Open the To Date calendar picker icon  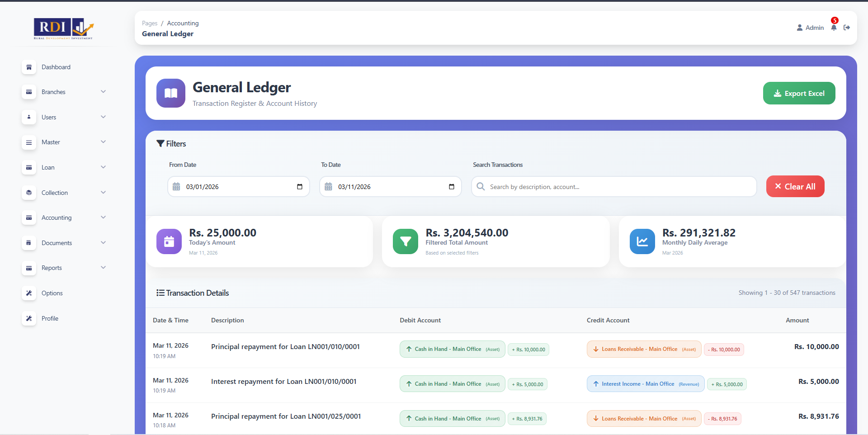click(451, 187)
